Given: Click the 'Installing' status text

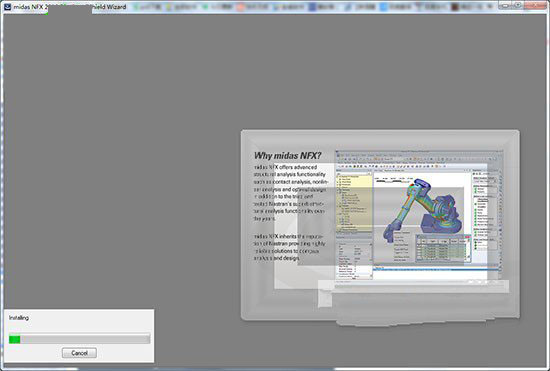Looking at the screenshot, I should pos(19,318).
